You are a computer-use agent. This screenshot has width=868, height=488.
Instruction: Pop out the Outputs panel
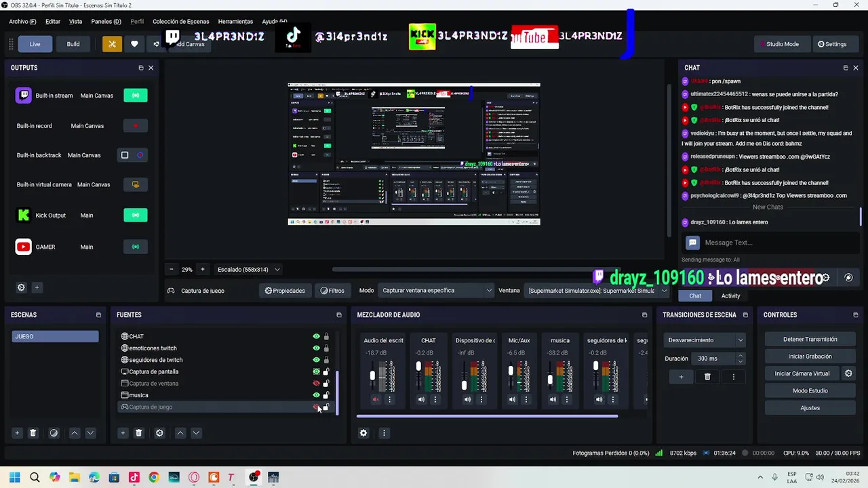click(x=141, y=68)
